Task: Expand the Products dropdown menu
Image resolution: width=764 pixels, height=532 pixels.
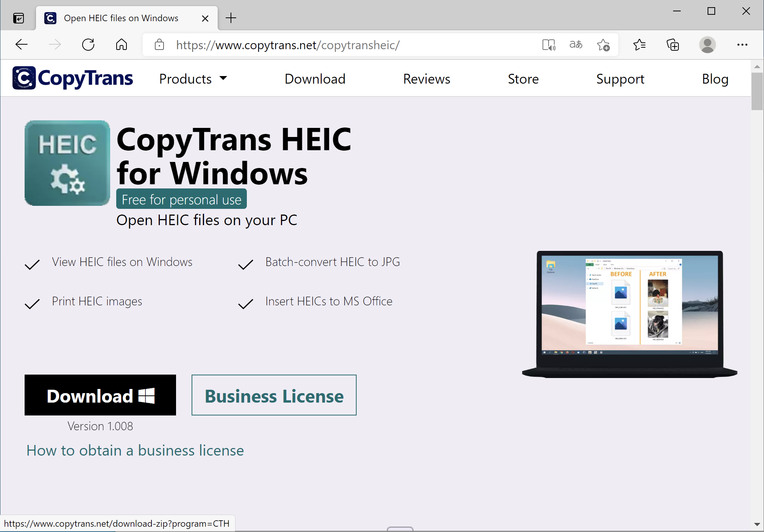Action: (x=193, y=79)
